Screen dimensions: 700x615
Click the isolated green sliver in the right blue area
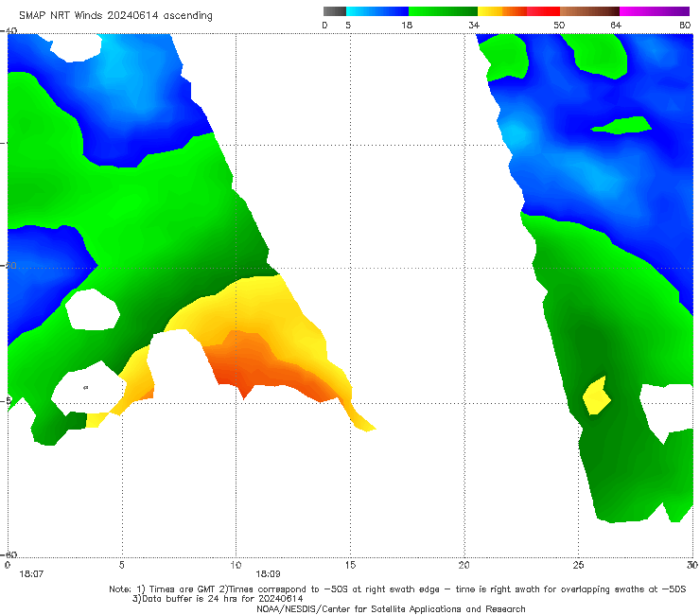coord(621,126)
